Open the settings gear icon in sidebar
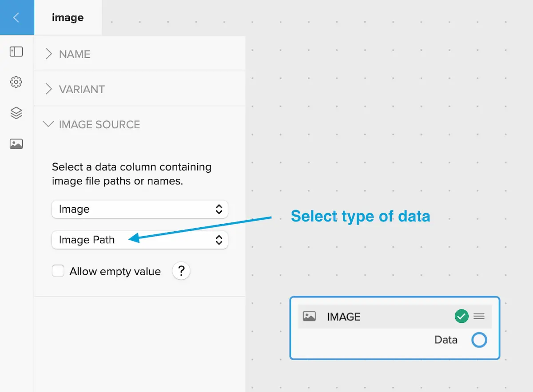The width and height of the screenshot is (533, 392). coord(16,82)
